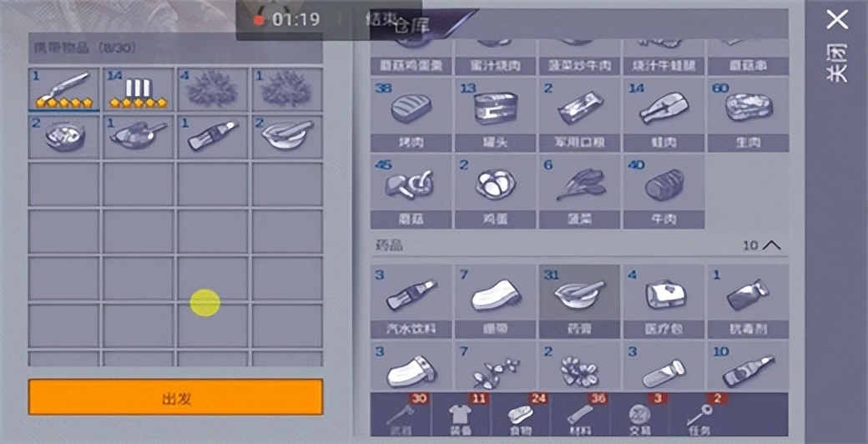This screenshot has width=868, height=444.
Task: Open the 装备 equipment tab
Action: coord(461,416)
